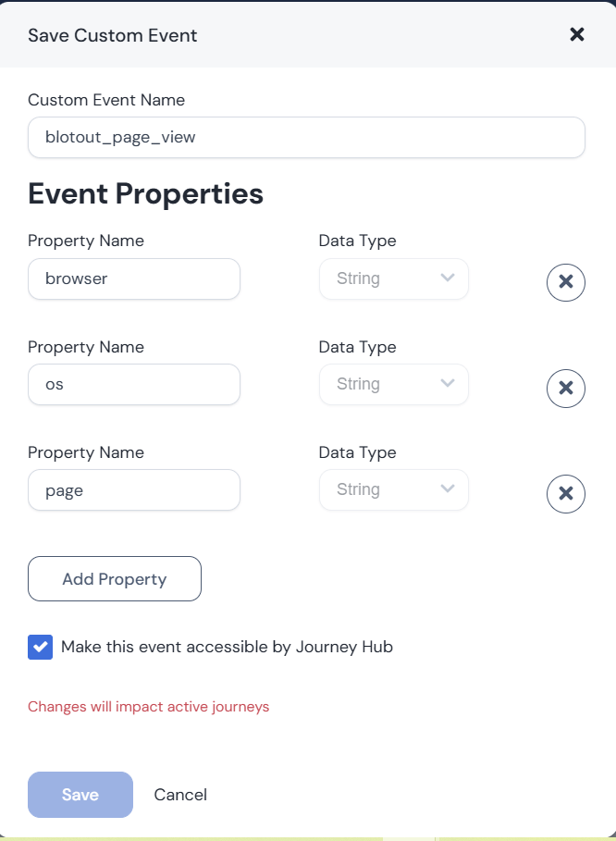Close the Save Custom Event dialog
Viewport: 616px width, 841px height.
pos(576,35)
